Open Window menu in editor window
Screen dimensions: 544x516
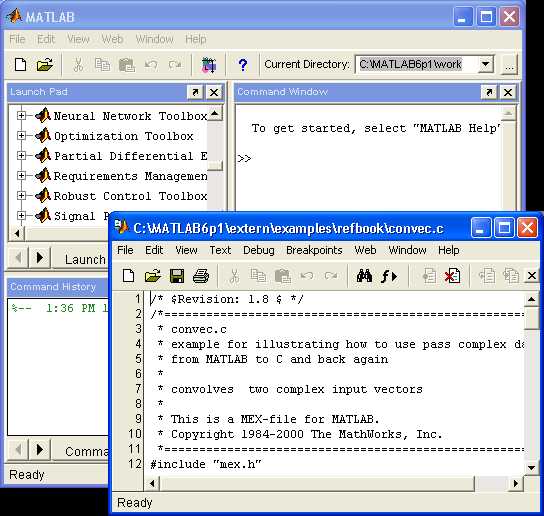(x=407, y=250)
